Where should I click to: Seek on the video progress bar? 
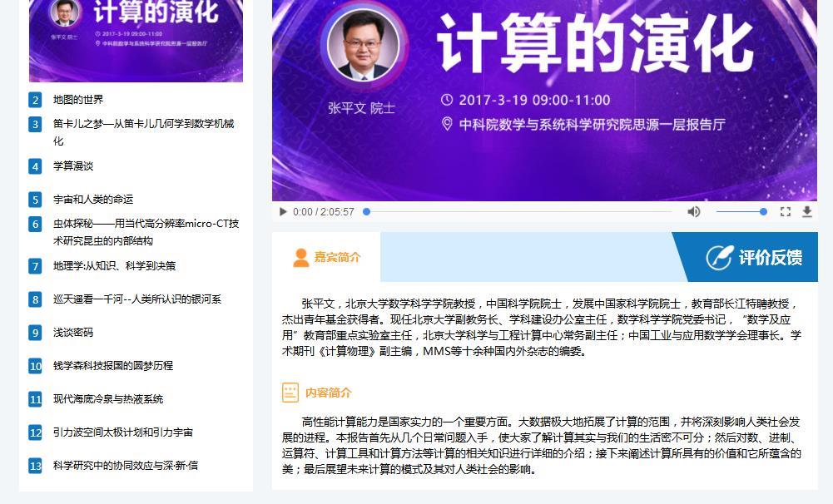pyautogui.click(x=518, y=212)
